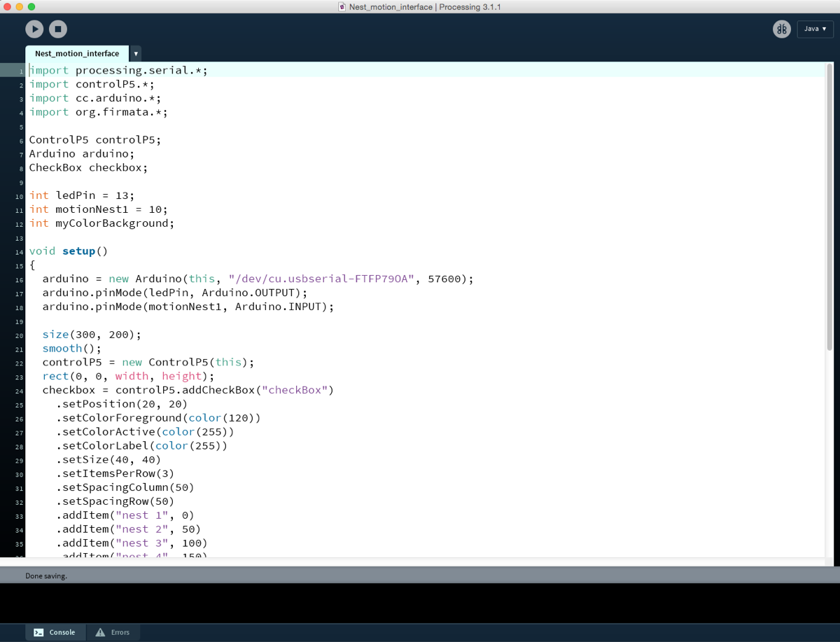
Task: Click line 'arduino.pinMode(ledPin, Arduino.OUTPUT);'
Action: tap(175, 293)
